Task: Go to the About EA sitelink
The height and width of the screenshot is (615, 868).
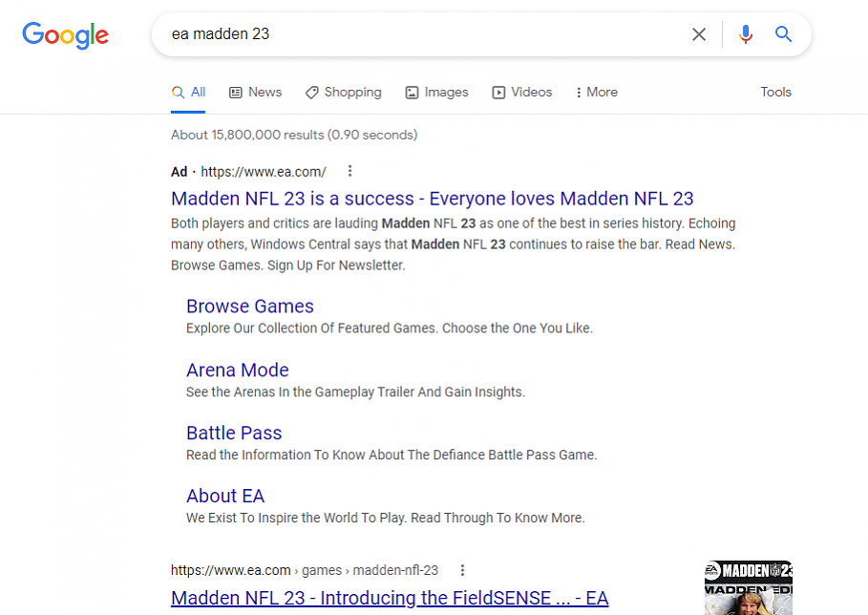Action: (225, 496)
